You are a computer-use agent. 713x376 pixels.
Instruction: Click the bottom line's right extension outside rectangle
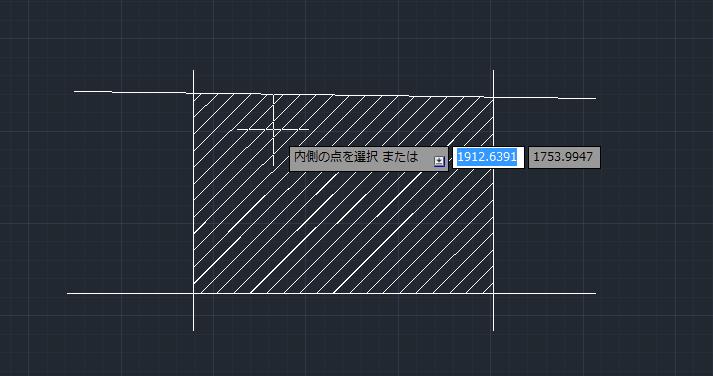pyautogui.click(x=545, y=293)
